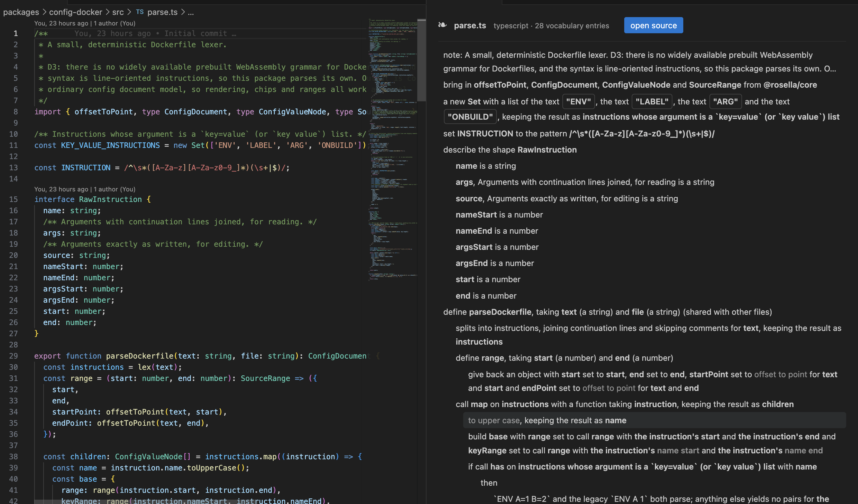
Task: Click the authorship CodeLens above interface RawInstruction
Action: (x=85, y=189)
